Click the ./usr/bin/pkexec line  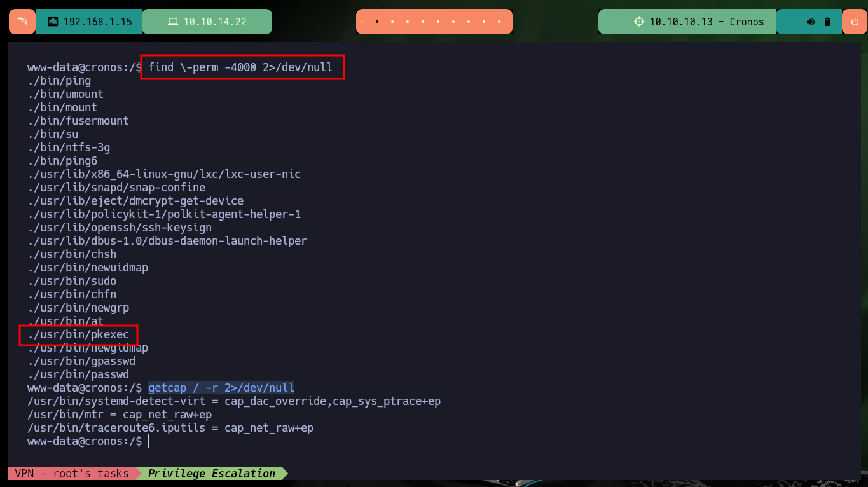(78, 334)
